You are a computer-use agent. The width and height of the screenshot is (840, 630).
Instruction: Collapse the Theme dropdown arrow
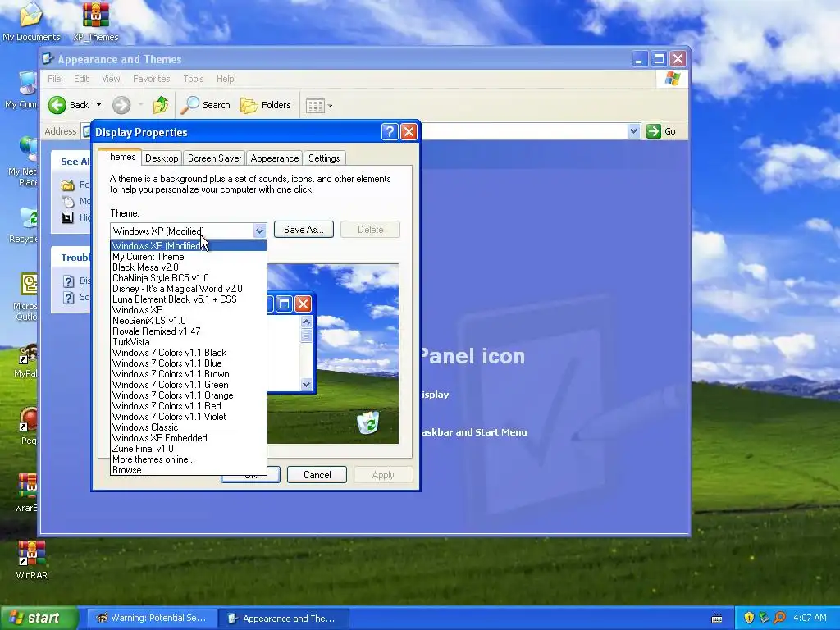pos(259,231)
